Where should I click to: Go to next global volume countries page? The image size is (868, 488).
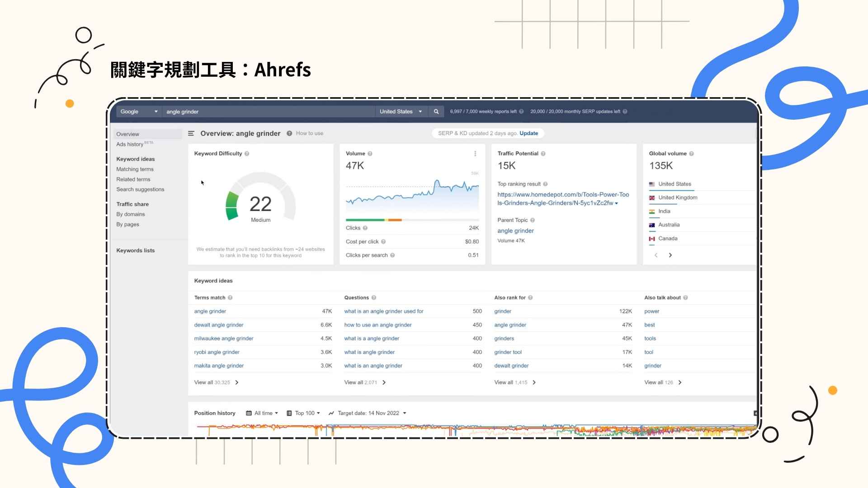(670, 255)
